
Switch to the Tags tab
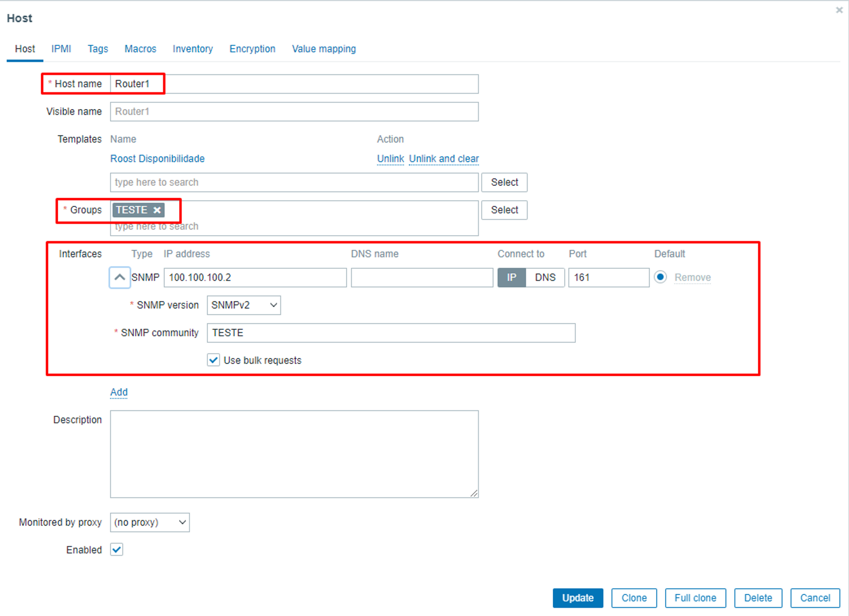click(x=98, y=49)
